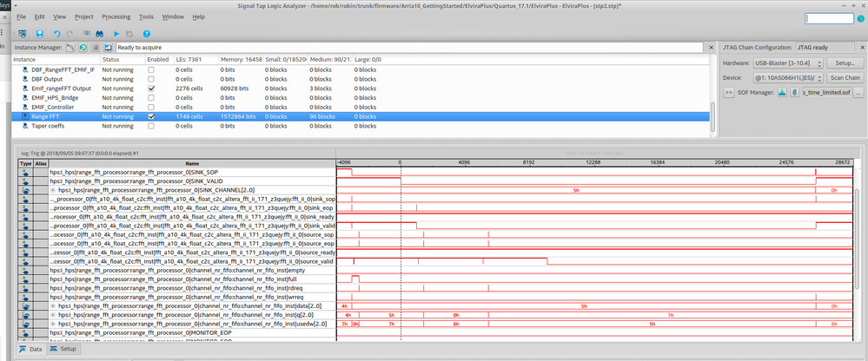Open help via blue question mark icon
This screenshot has height=361, width=868.
tap(147, 34)
